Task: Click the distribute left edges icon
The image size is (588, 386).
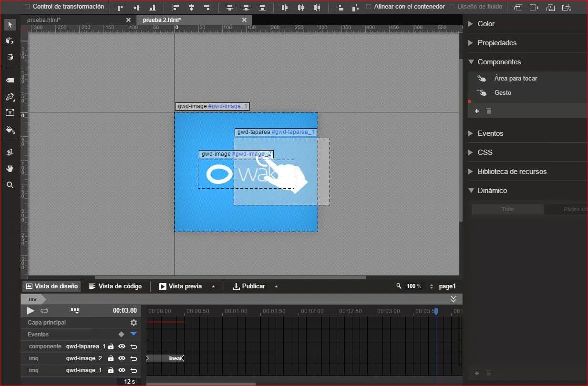Action: 285,8
